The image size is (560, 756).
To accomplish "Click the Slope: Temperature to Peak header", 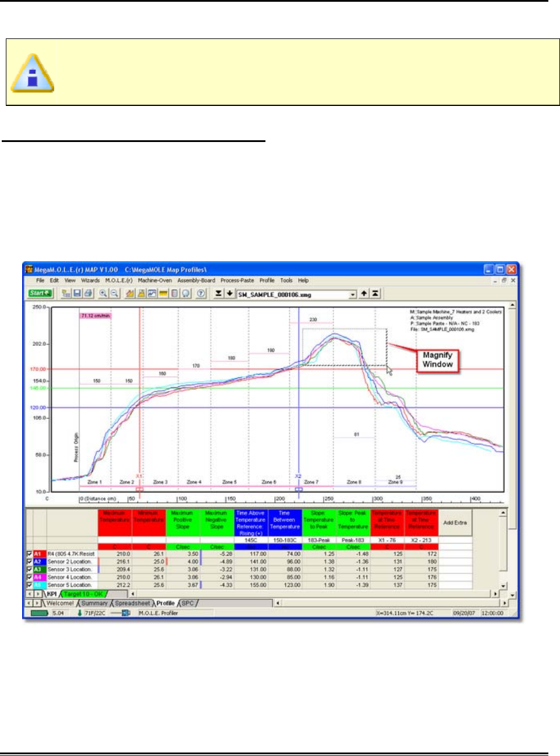I will tap(318, 523).
